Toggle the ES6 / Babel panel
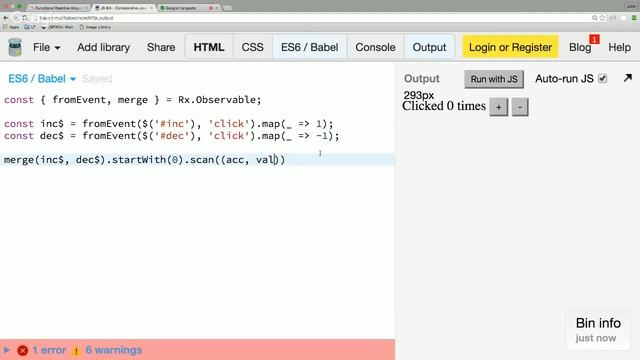 pyautogui.click(x=310, y=47)
